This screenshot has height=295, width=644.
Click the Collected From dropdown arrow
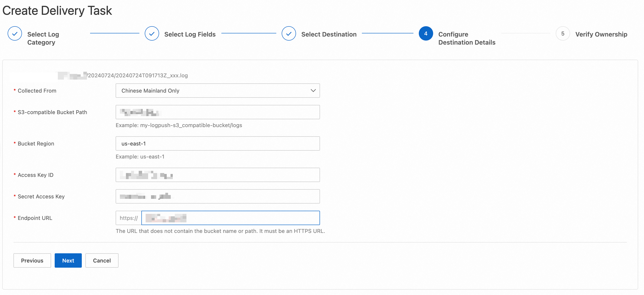(313, 91)
